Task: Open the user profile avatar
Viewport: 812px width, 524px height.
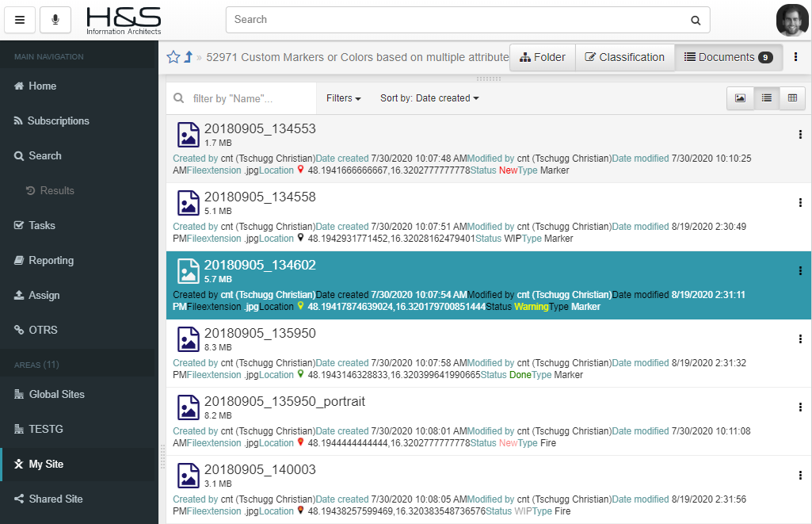Action: point(791,21)
